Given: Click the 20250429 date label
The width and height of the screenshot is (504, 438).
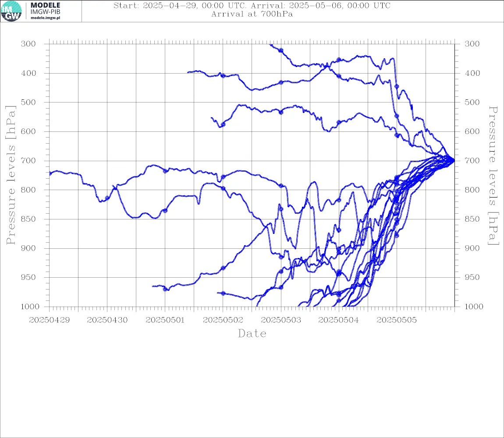Looking at the screenshot, I should [x=49, y=320].
